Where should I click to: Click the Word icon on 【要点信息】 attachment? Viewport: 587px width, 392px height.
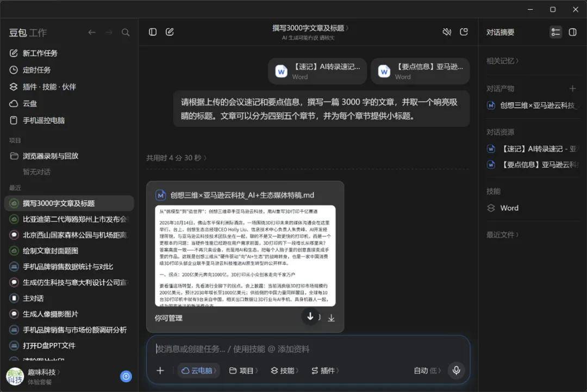(x=384, y=71)
